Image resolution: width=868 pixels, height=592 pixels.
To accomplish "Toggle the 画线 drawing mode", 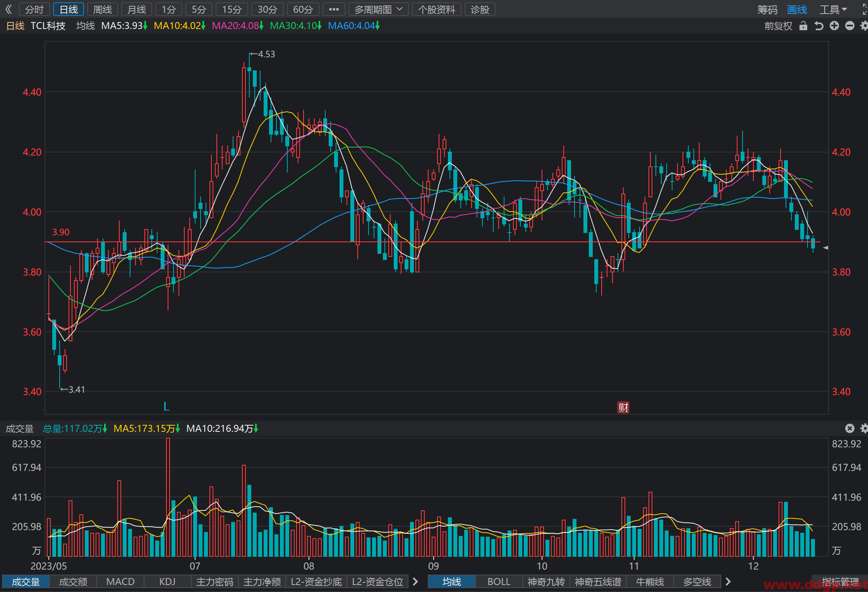I will (797, 10).
